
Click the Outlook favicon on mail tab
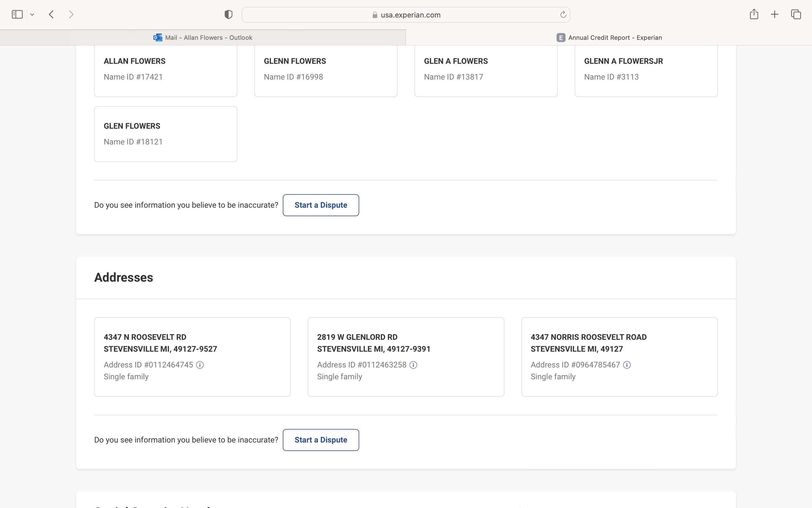[158, 38]
